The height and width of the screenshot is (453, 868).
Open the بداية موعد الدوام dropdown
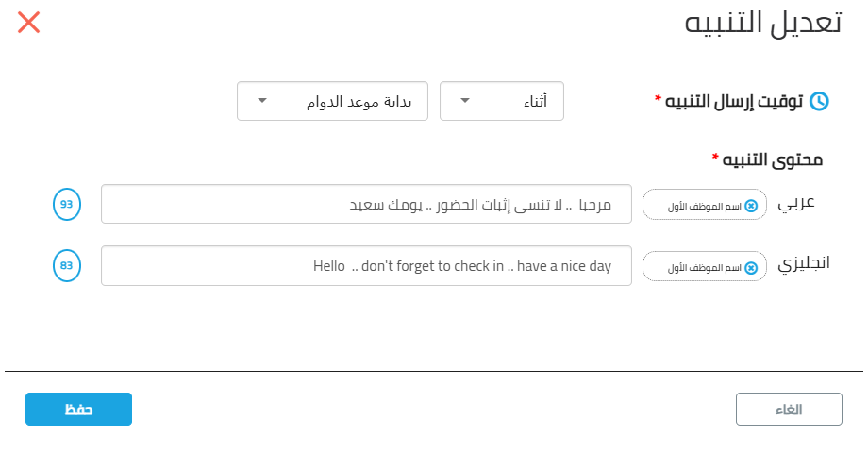click(332, 101)
